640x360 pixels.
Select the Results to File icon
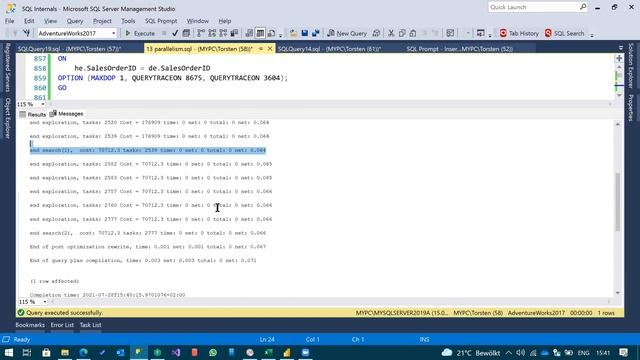point(271,33)
